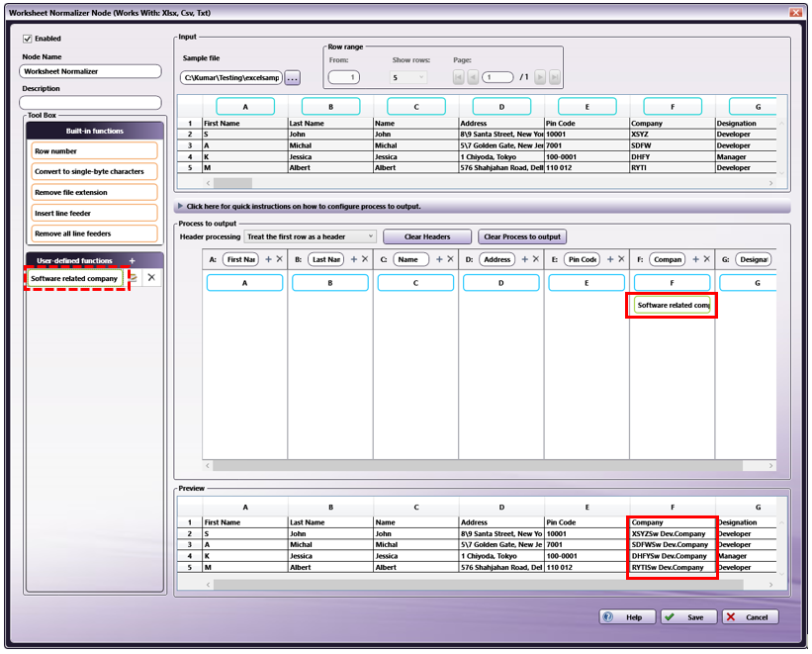Edit the Software related company function
812x654 pixels.
pos(135,278)
